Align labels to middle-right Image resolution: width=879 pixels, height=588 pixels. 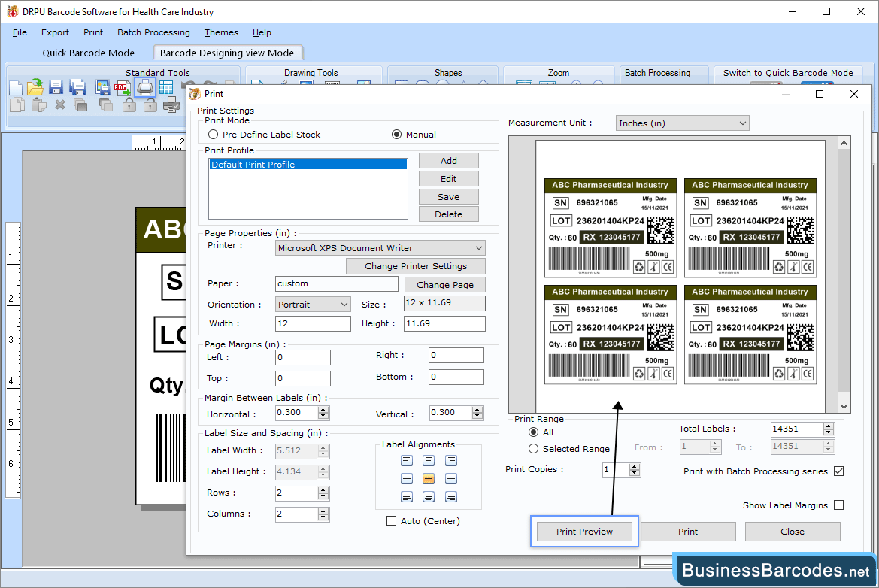tap(450, 479)
